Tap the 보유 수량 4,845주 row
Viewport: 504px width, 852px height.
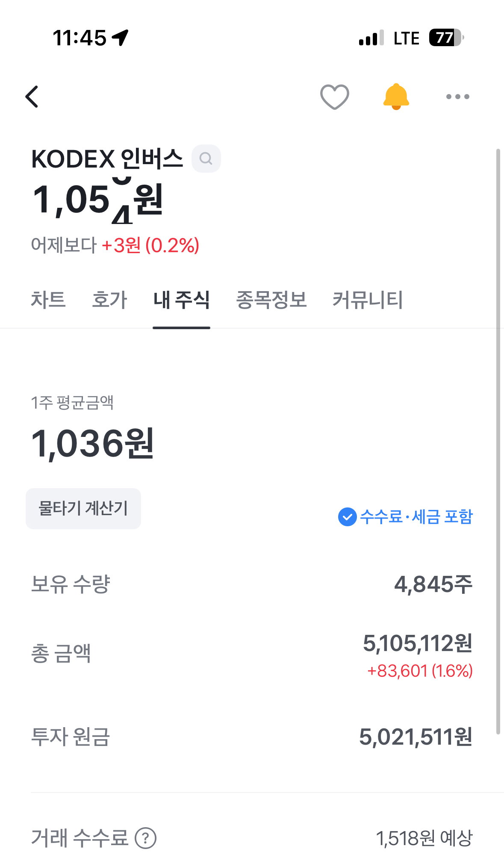click(x=252, y=584)
